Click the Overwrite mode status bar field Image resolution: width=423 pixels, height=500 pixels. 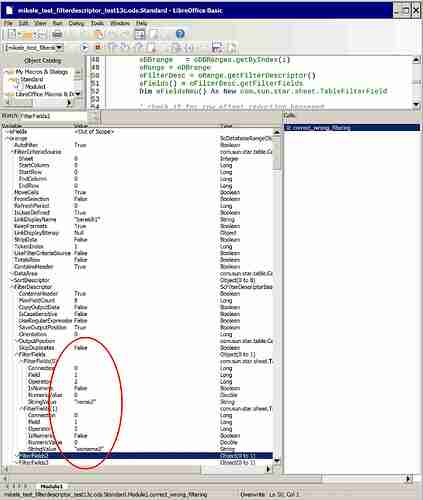[252, 494]
